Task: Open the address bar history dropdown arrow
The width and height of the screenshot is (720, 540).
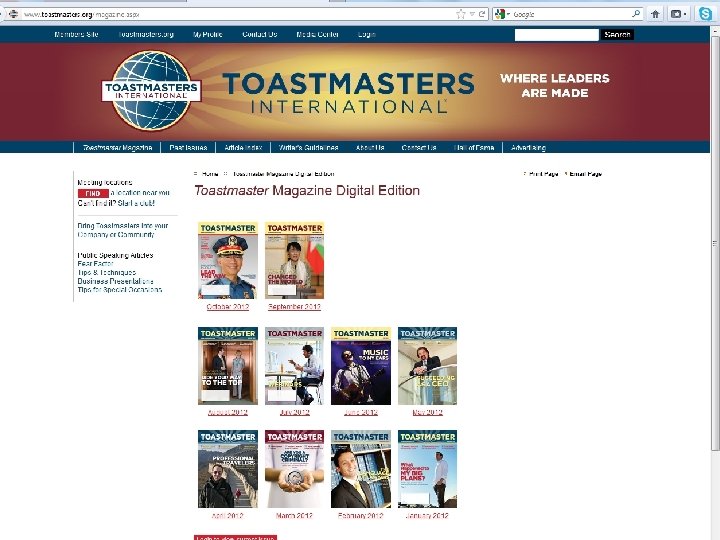Action: tap(472, 14)
